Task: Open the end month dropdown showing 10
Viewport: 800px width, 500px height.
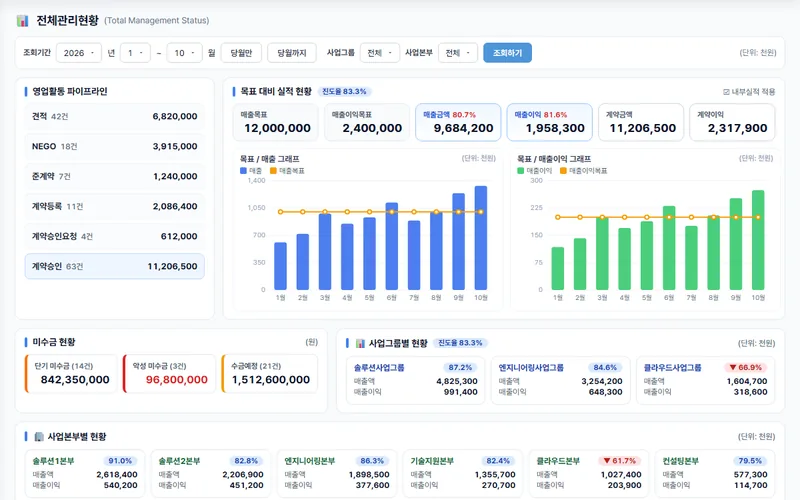Action: [184, 53]
